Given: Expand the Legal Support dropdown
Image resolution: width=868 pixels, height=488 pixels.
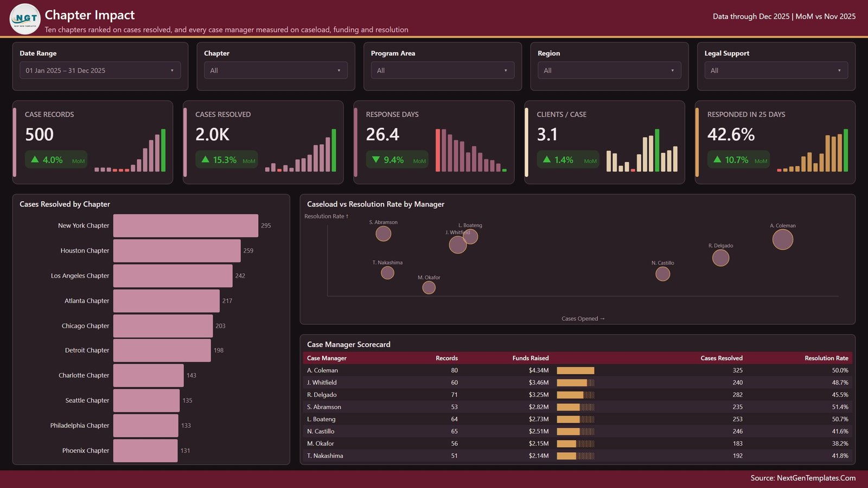Looking at the screenshot, I should click(x=776, y=70).
